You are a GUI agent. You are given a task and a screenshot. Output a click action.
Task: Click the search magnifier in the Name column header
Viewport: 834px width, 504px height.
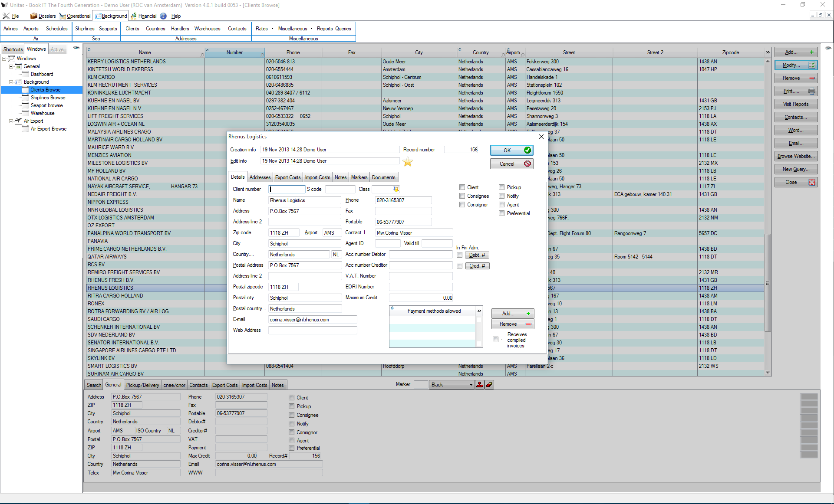click(x=202, y=55)
